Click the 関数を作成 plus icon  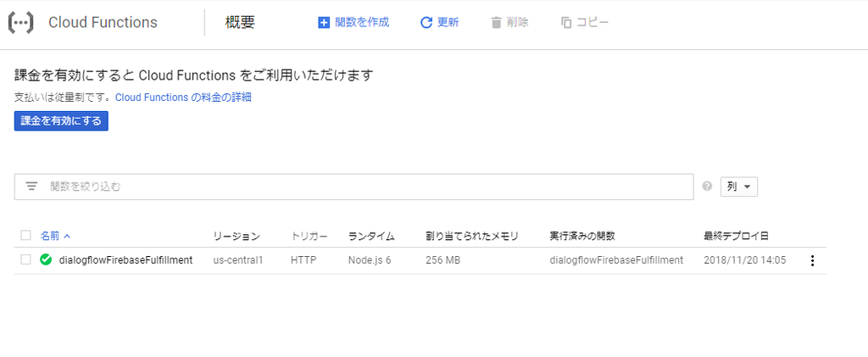tap(324, 23)
